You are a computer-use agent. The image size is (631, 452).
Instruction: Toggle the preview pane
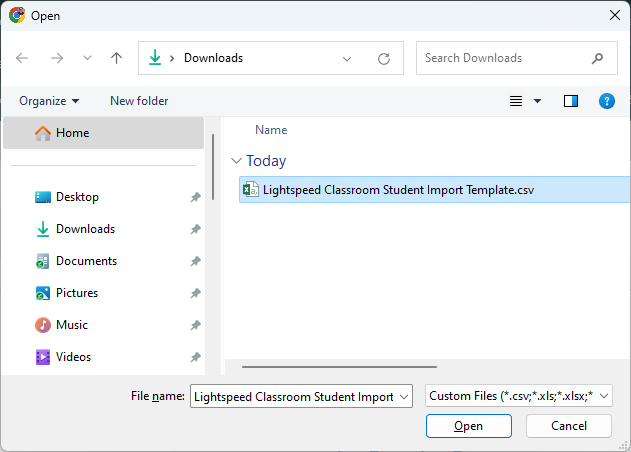click(x=571, y=101)
